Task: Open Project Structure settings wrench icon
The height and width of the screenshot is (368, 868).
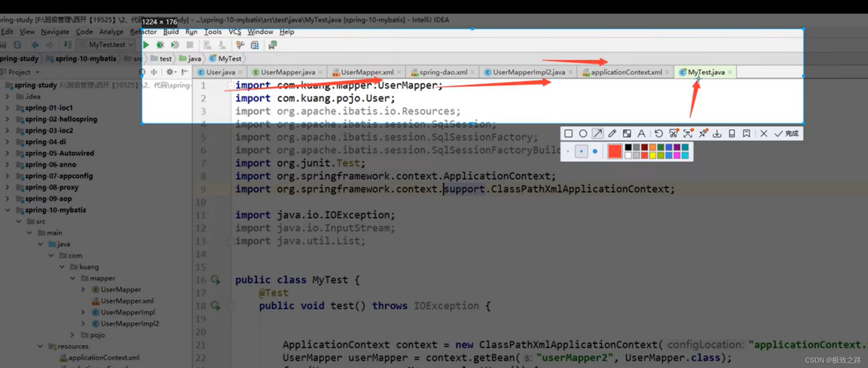Action: coord(240,45)
